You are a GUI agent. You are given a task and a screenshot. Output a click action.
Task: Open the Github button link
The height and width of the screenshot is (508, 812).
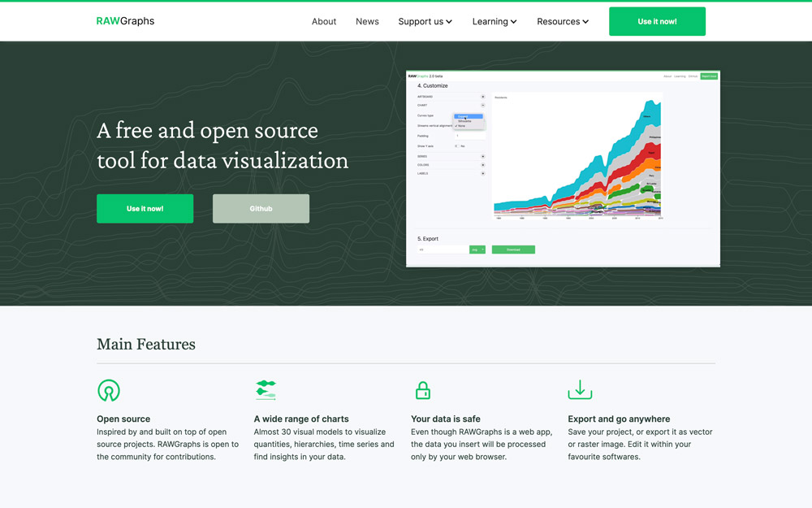pos(261,209)
